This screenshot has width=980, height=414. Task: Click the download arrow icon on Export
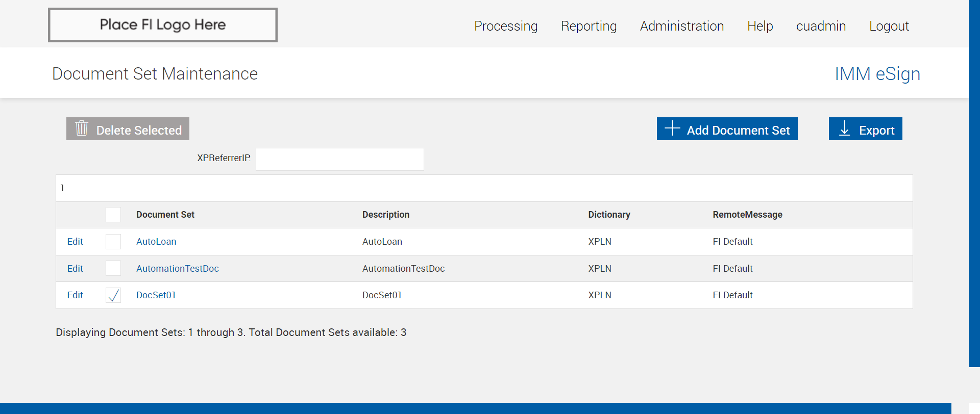coord(845,128)
